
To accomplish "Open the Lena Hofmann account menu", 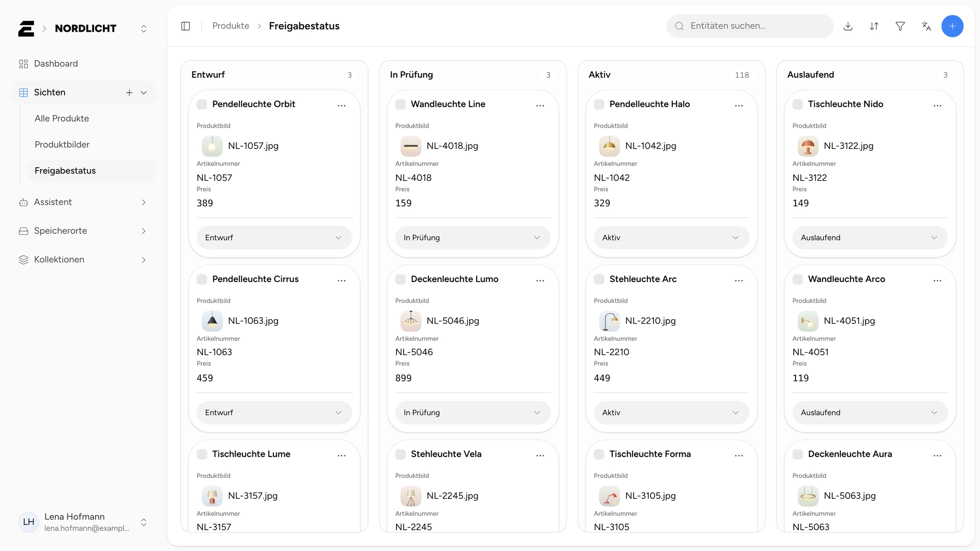I will (x=83, y=522).
